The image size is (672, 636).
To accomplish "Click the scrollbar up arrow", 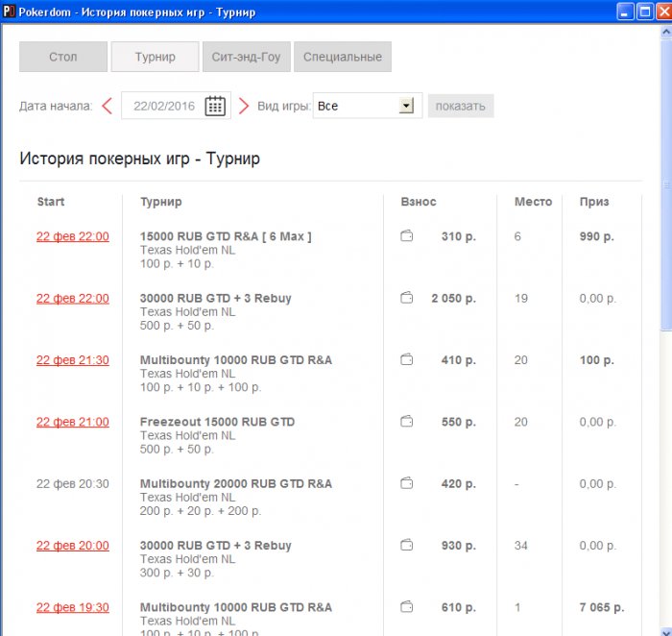I will pos(666,32).
